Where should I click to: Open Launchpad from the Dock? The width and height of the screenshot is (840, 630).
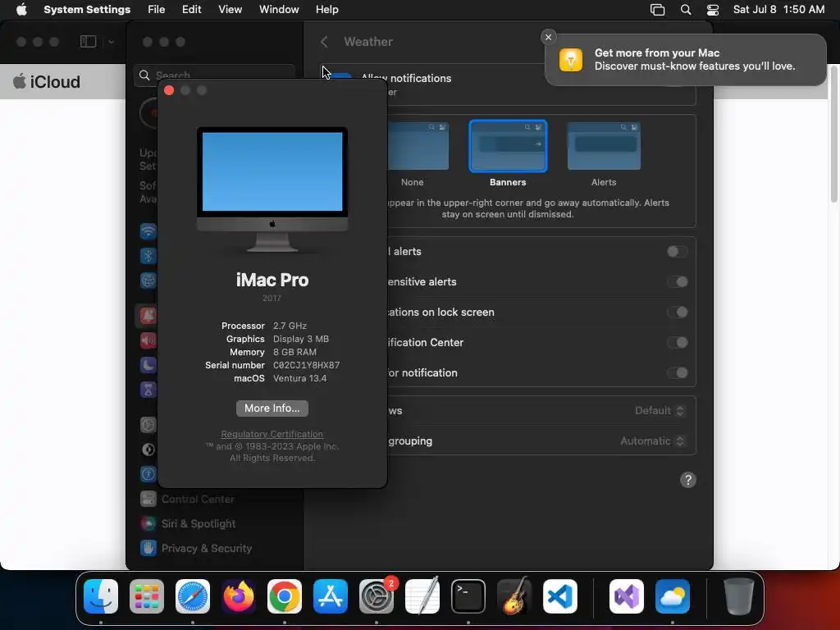tap(147, 596)
